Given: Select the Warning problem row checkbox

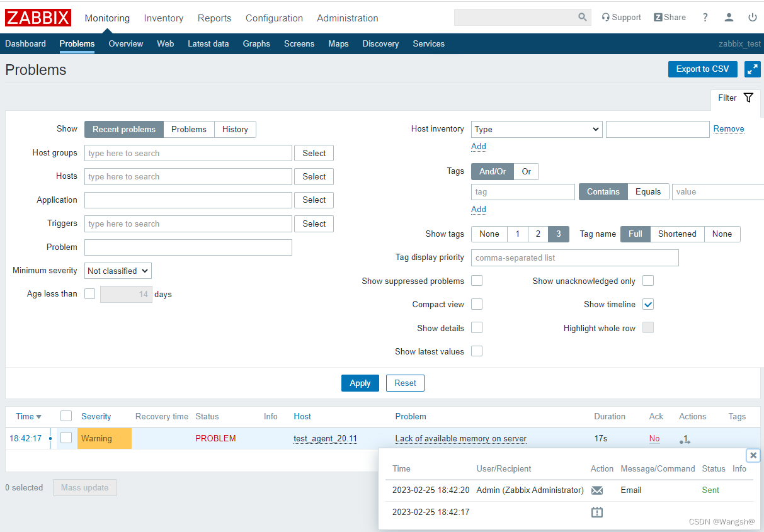Looking at the screenshot, I should [66, 438].
